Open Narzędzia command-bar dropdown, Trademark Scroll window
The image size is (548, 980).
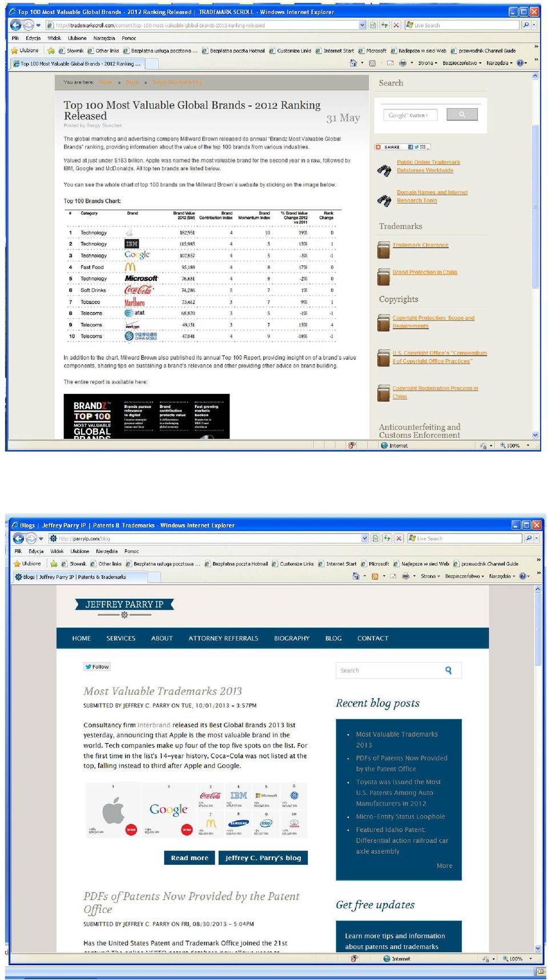[x=499, y=63]
